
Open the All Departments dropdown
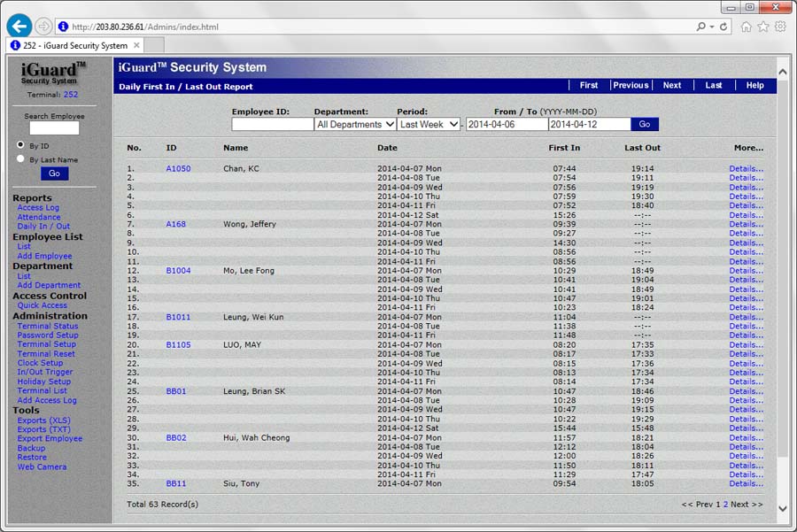[x=355, y=124]
